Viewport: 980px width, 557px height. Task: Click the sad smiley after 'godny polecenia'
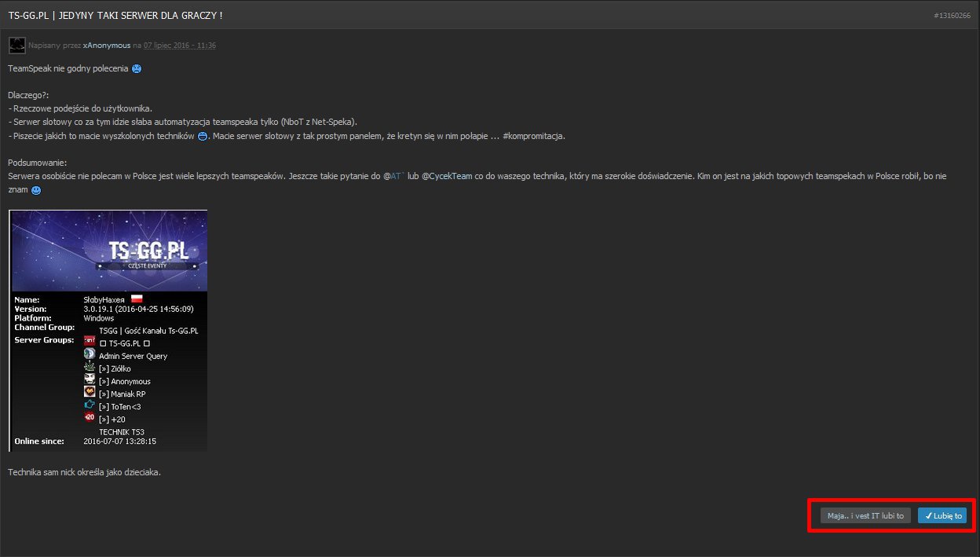[137, 69]
